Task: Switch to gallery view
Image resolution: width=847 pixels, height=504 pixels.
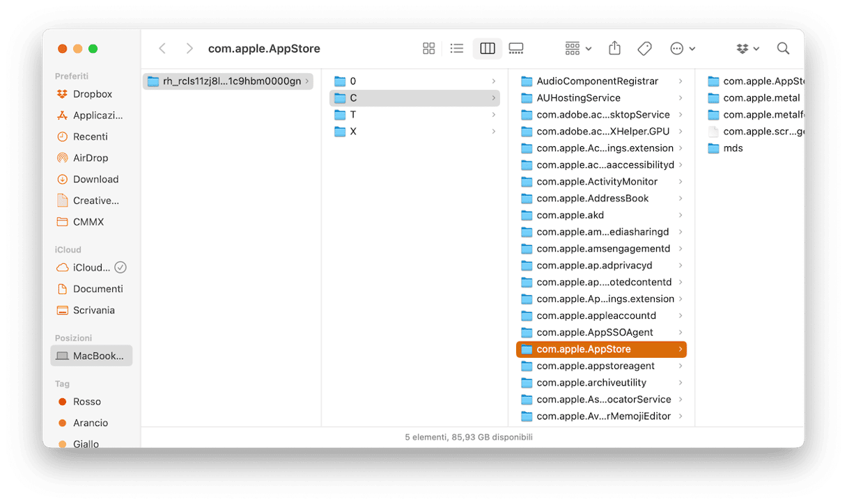Action: click(516, 49)
